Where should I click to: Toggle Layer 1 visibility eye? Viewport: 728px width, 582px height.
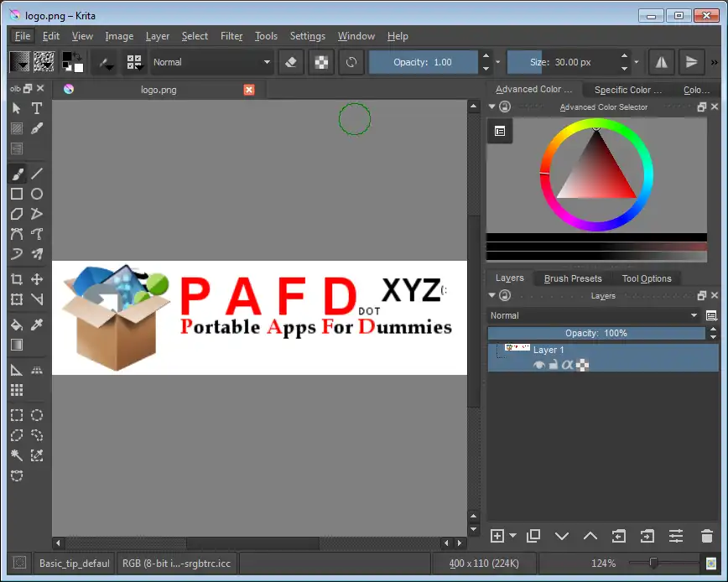538,366
